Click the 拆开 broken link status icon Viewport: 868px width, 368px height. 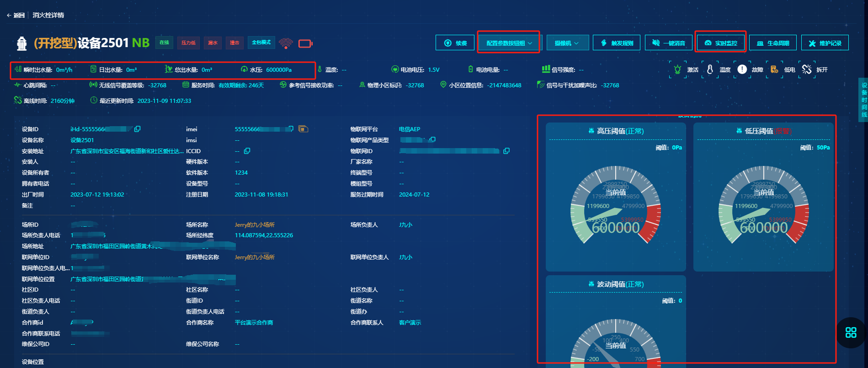pos(807,69)
